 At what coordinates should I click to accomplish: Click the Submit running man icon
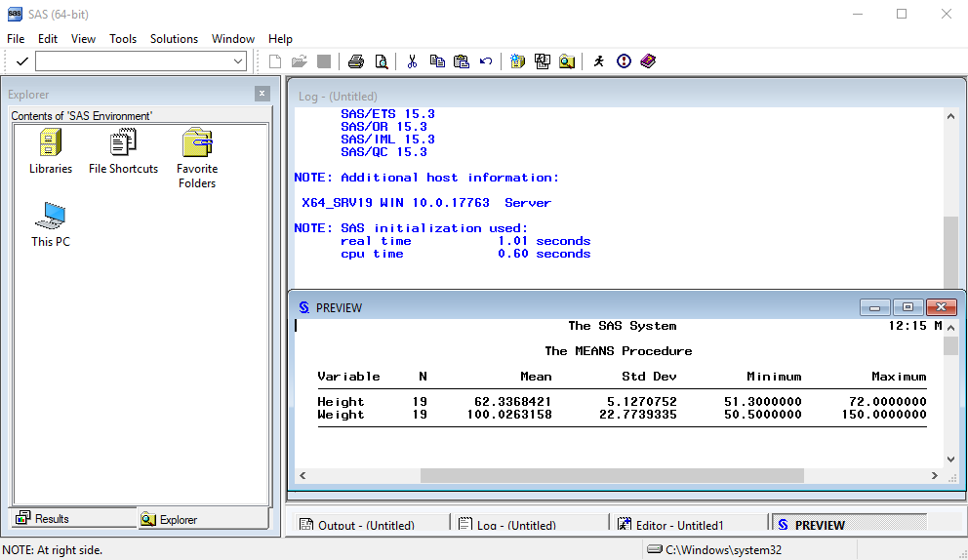[x=598, y=61]
